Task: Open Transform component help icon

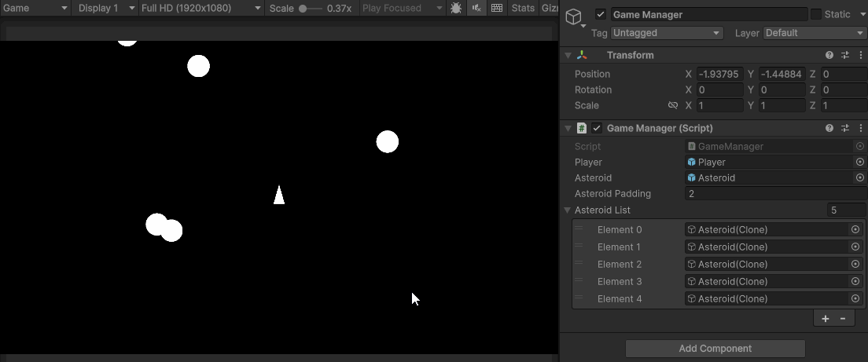Action: point(829,55)
